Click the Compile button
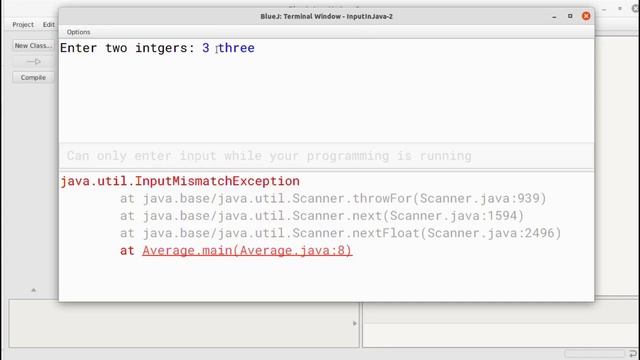Viewport: 640px width, 360px height. (x=33, y=77)
